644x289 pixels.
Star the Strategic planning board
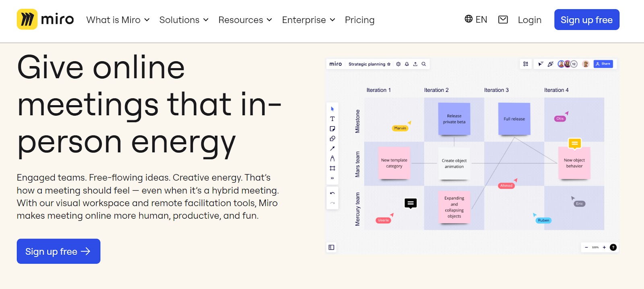pos(389,64)
